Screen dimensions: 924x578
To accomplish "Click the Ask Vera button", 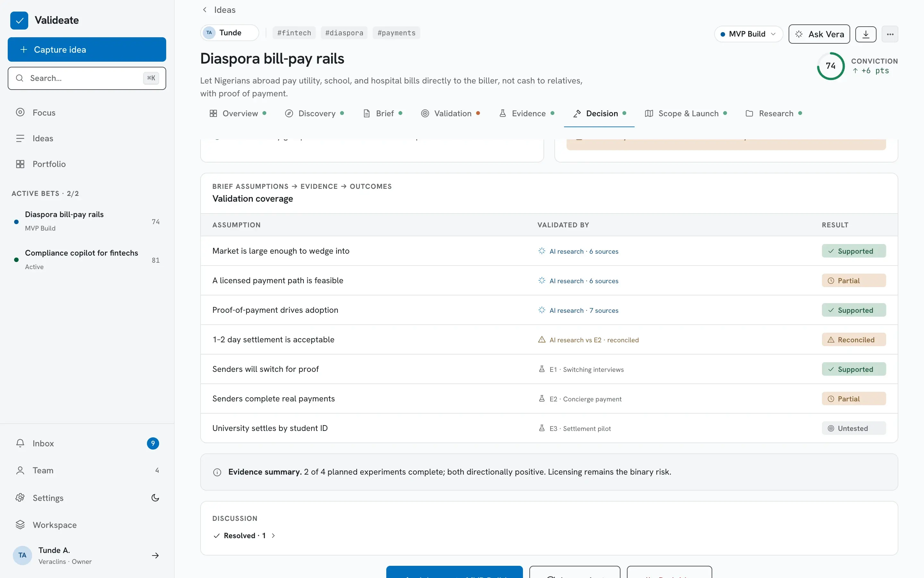I will point(819,34).
